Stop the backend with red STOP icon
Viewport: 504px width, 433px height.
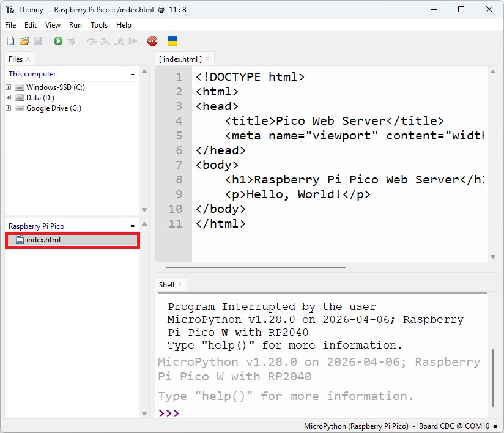pyautogui.click(x=152, y=41)
